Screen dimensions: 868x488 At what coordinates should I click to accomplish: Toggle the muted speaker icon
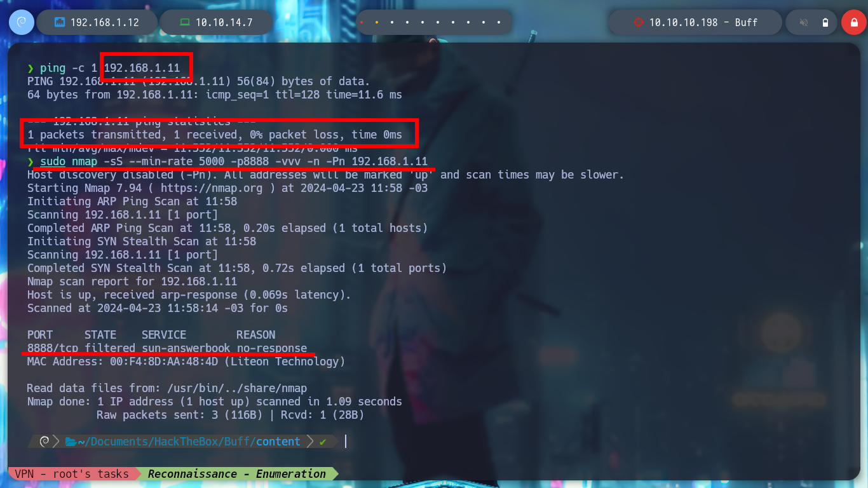[804, 22]
